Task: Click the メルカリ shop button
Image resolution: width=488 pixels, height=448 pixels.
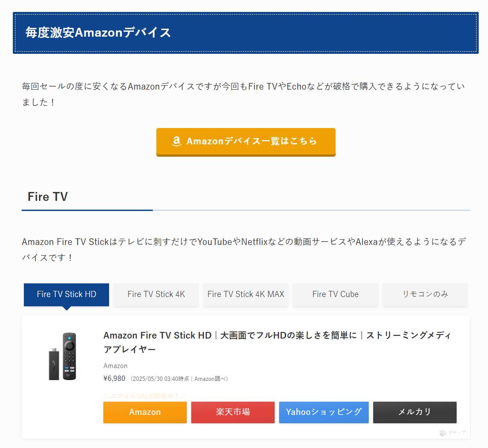Action: click(415, 412)
